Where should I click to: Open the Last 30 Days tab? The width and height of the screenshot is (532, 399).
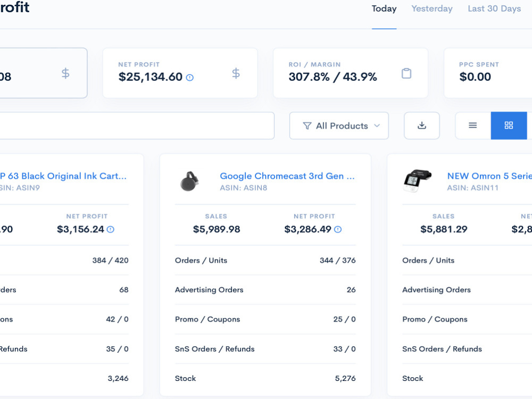[x=494, y=9]
